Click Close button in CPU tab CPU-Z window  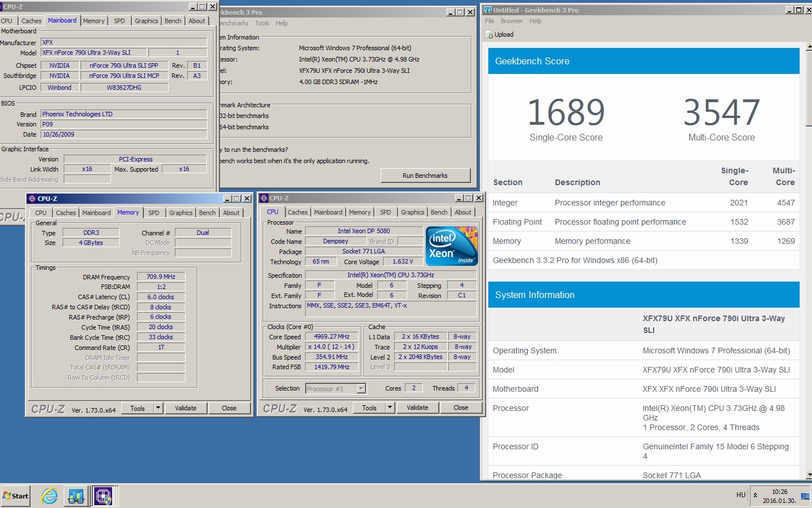(x=461, y=408)
